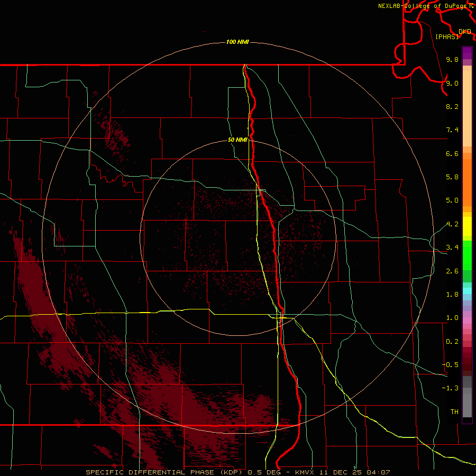Click the purple segment atop the color bar
Image resolution: width=476 pixels, height=476 pixels.
467,53
